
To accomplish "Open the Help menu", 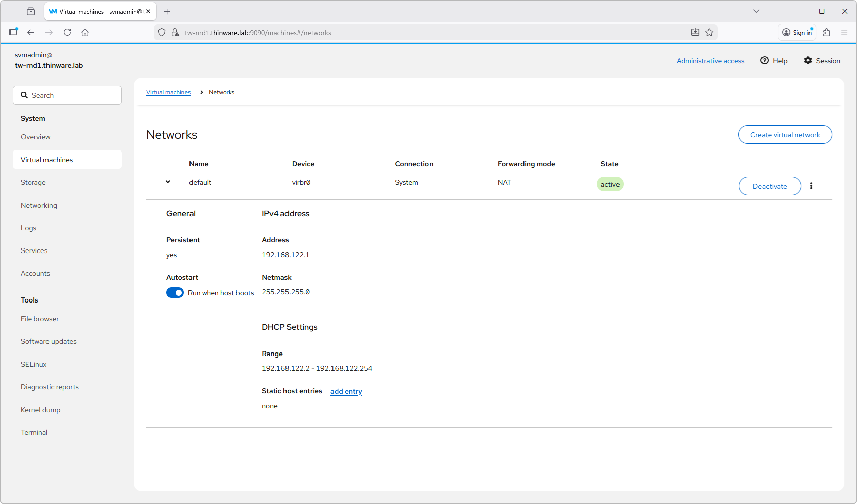I will (774, 61).
